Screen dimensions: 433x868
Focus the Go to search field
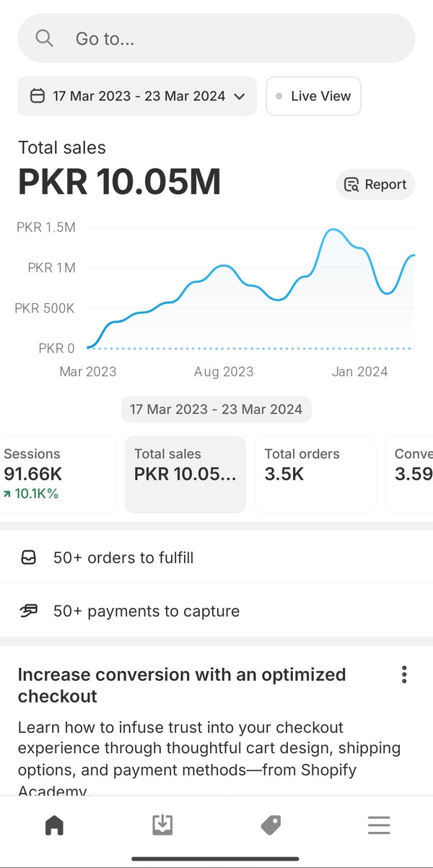point(231,38)
